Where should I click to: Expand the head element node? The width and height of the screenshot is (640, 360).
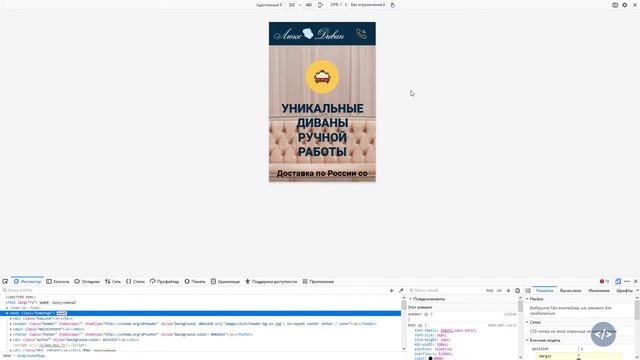coord(7,308)
